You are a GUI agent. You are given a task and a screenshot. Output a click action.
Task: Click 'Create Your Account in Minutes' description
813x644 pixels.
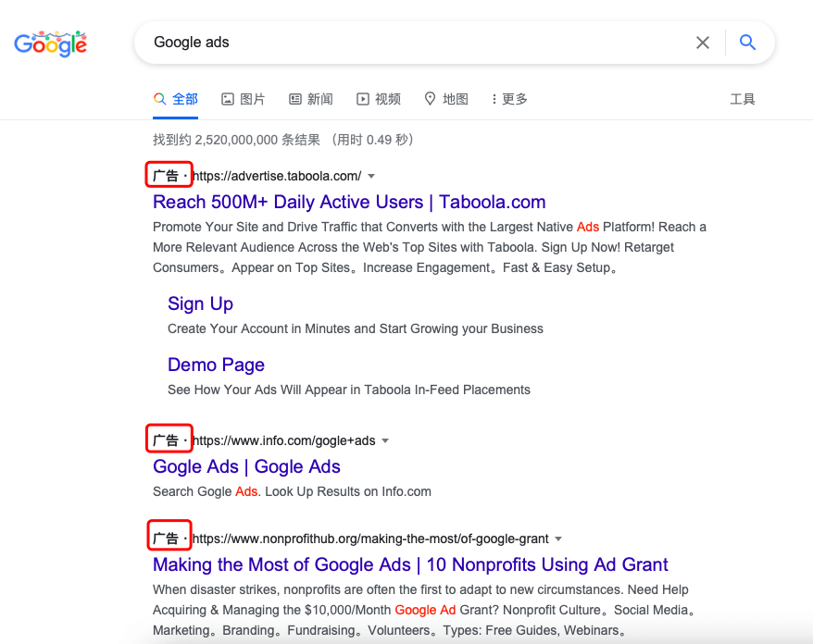click(356, 328)
